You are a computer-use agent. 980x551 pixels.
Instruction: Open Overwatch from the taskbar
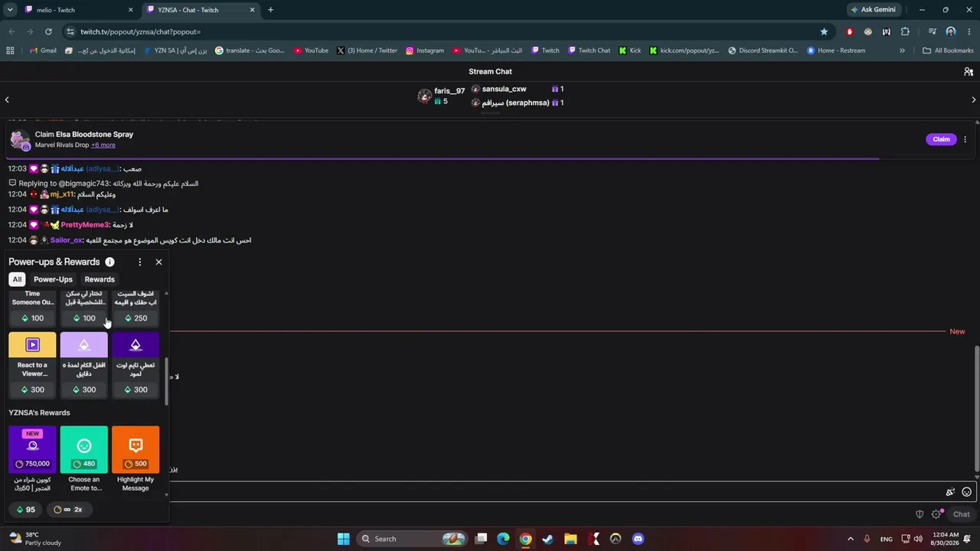click(616, 539)
